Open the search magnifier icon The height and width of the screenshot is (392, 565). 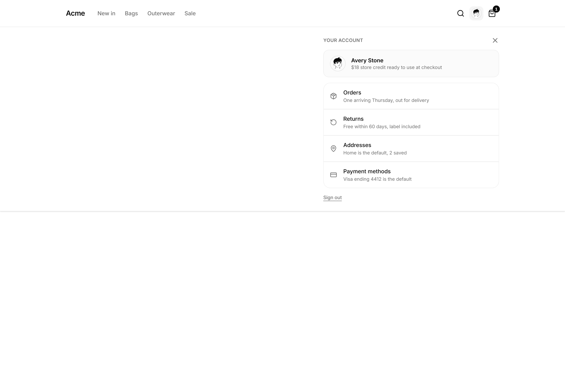pyautogui.click(x=460, y=13)
